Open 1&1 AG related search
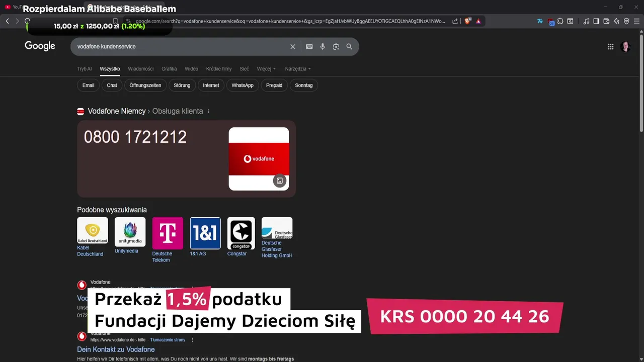 (205, 237)
